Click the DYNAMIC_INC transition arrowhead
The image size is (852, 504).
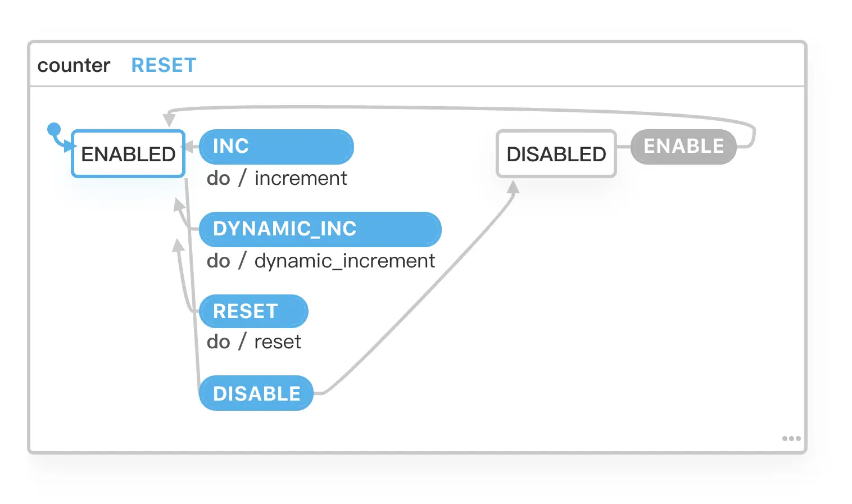pos(179,204)
